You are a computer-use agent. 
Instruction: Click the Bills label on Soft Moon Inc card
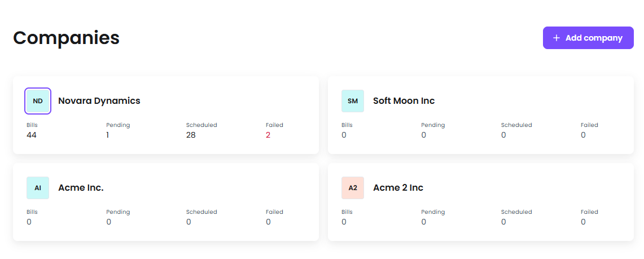(347, 125)
